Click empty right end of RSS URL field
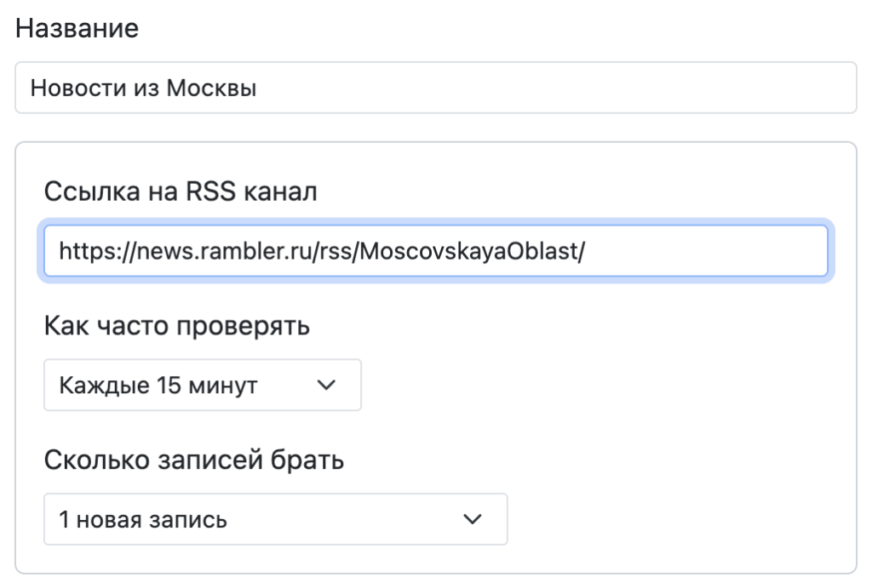Viewport: 872px width, 588px height. coord(724,251)
